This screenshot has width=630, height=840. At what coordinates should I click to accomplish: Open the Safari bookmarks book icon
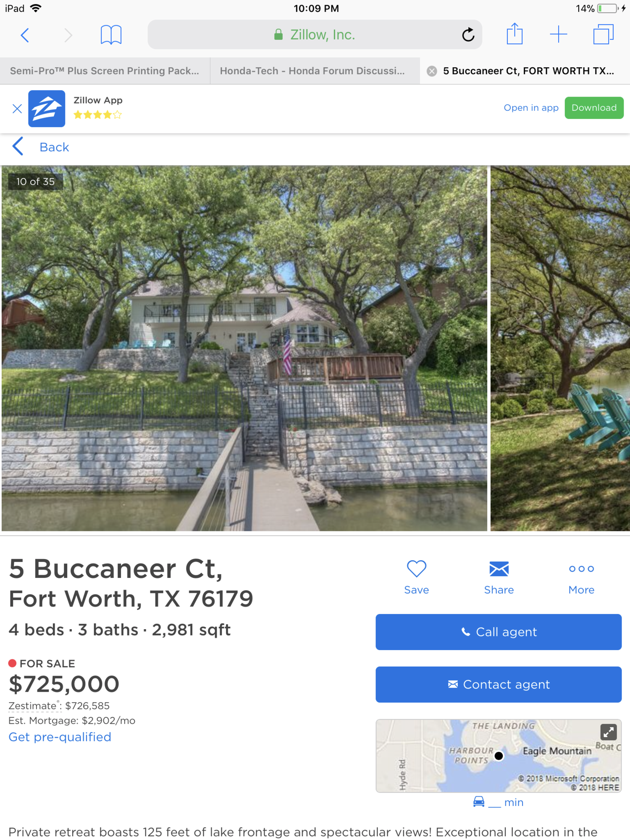(x=111, y=35)
